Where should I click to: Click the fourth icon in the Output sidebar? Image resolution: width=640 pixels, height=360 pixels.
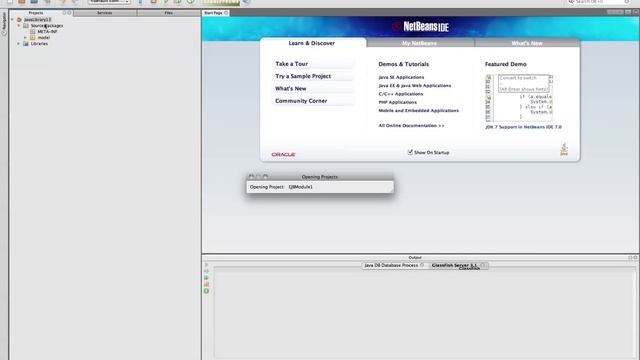click(x=206, y=284)
